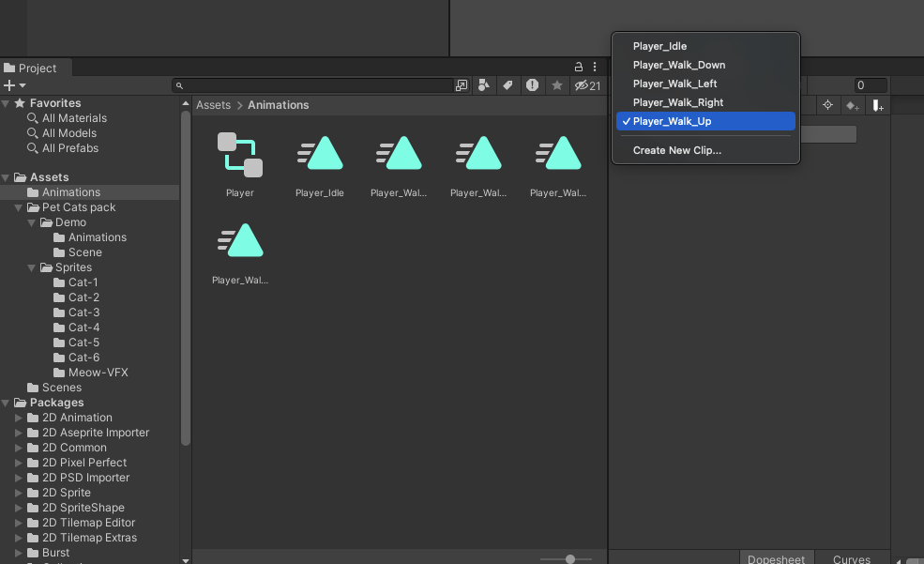The width and height of the screenshot is (924, 564).
Task: Open the plus Create asset dropdown
Action: [x=14, y=85]
